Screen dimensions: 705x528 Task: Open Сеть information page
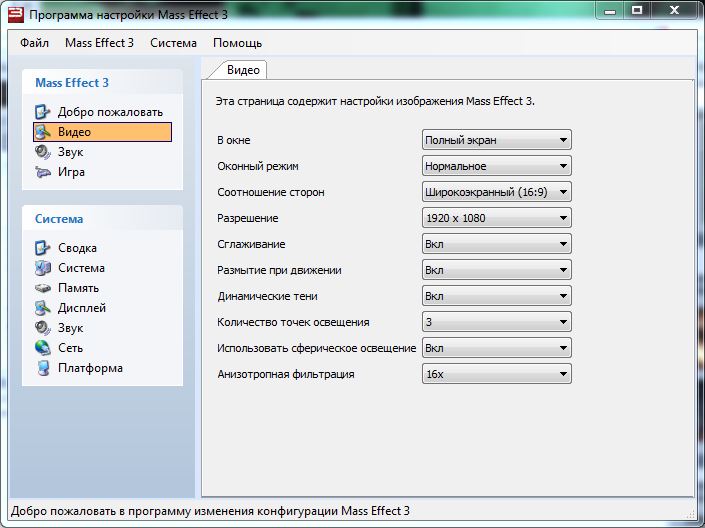coord(70,348)
